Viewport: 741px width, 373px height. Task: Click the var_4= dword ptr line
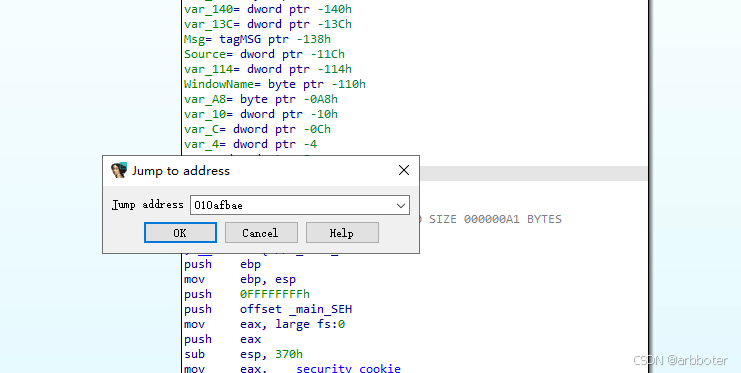point(250,144)
